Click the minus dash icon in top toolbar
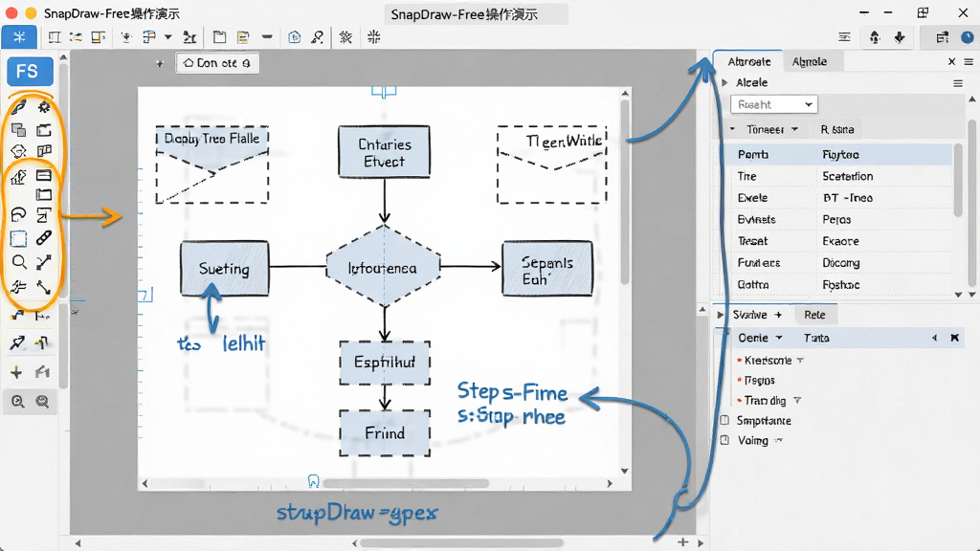This screenshot has height=551, width=980. (267, 37)
